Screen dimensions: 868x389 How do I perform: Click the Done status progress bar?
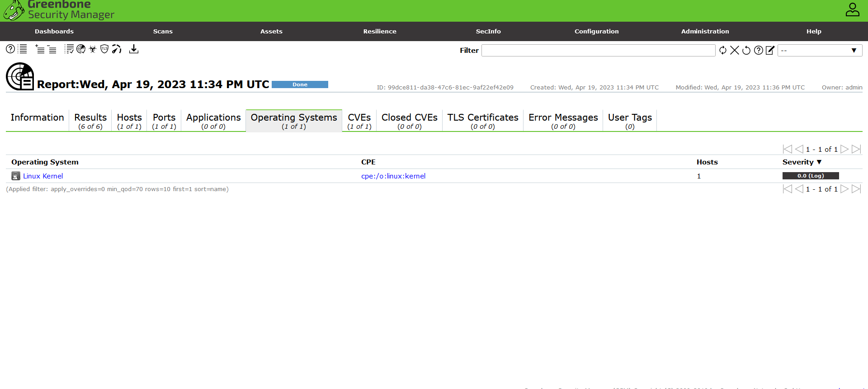tap(300, 84)
